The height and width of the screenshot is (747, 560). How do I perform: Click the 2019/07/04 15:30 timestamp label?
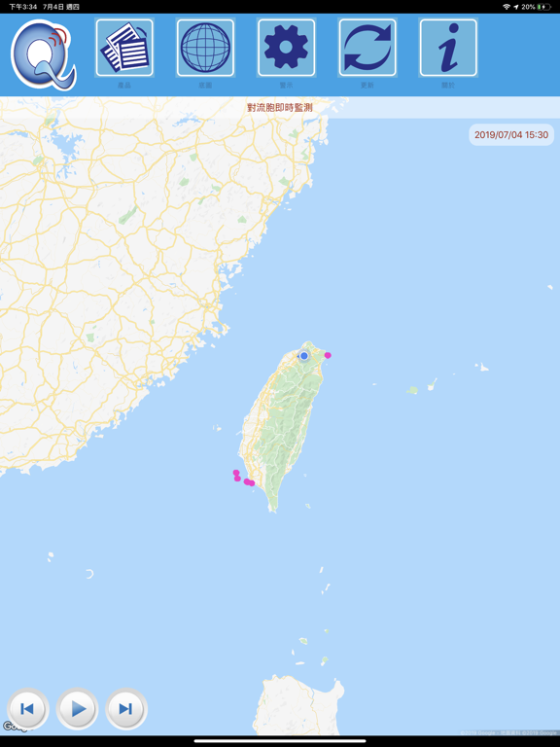click(511, 135)
